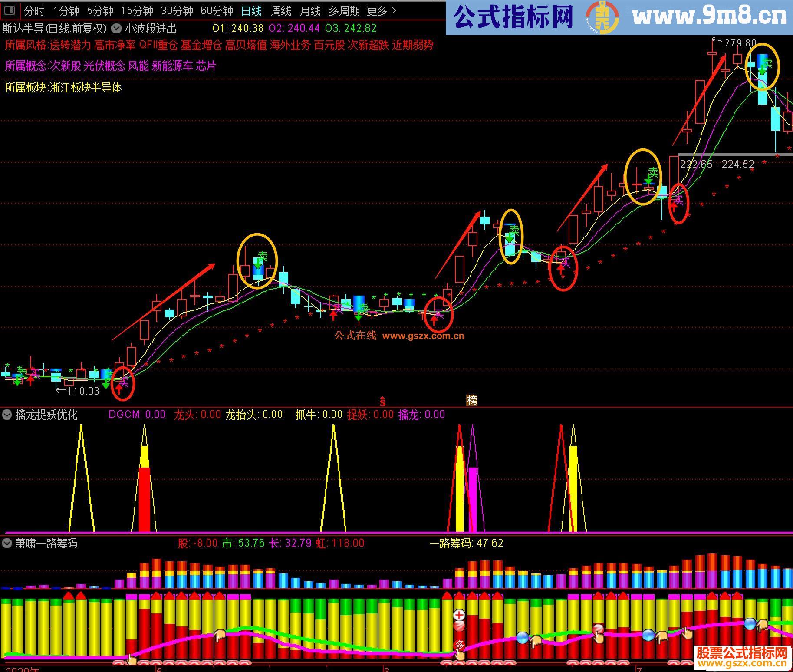The image size is (793, 672).
Task: Click the 擒龙捉妖优化 indicator title
Action: click(46, 415)
